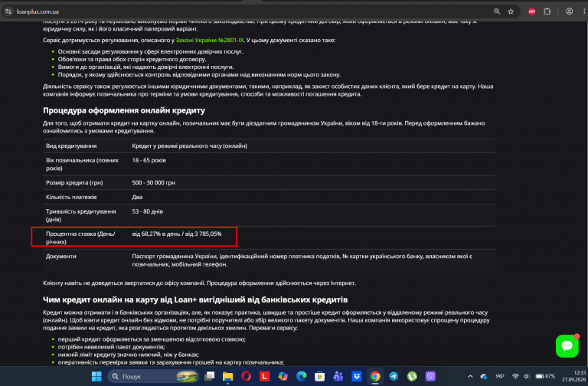588x386 pixels.
Task: Expand the hidden system tray icons chevron
Action: point(470,376)
